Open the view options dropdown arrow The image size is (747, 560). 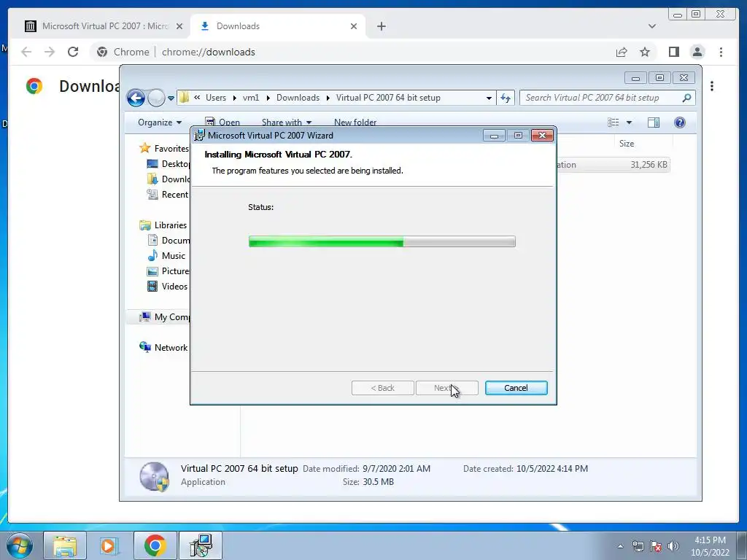[x=629, y=122]
